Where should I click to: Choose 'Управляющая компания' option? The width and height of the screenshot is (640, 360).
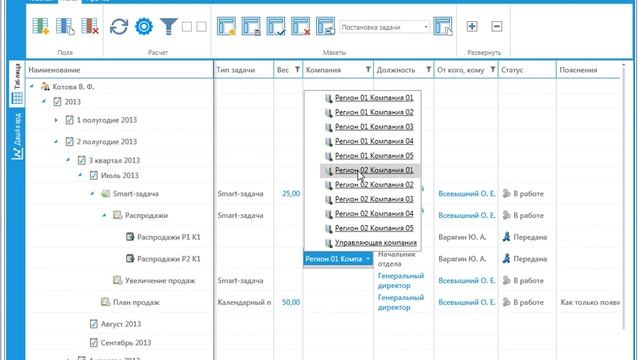pos(376,242)
